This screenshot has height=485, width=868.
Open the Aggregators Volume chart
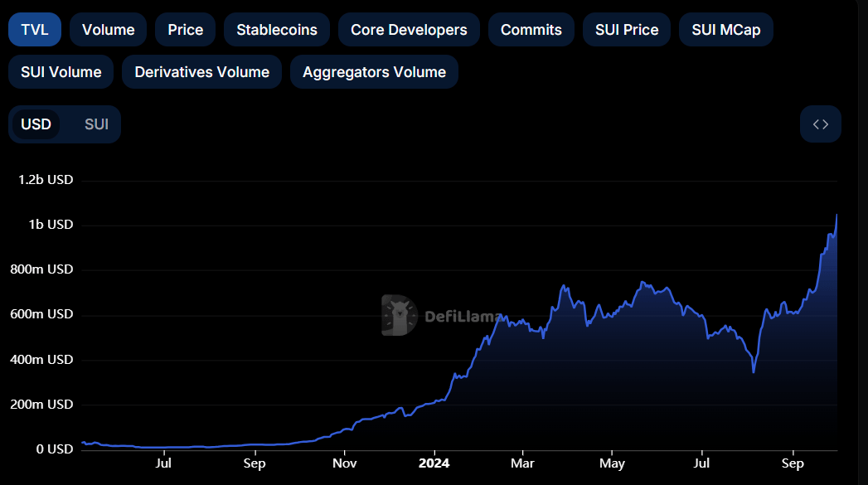click(374, 71)
